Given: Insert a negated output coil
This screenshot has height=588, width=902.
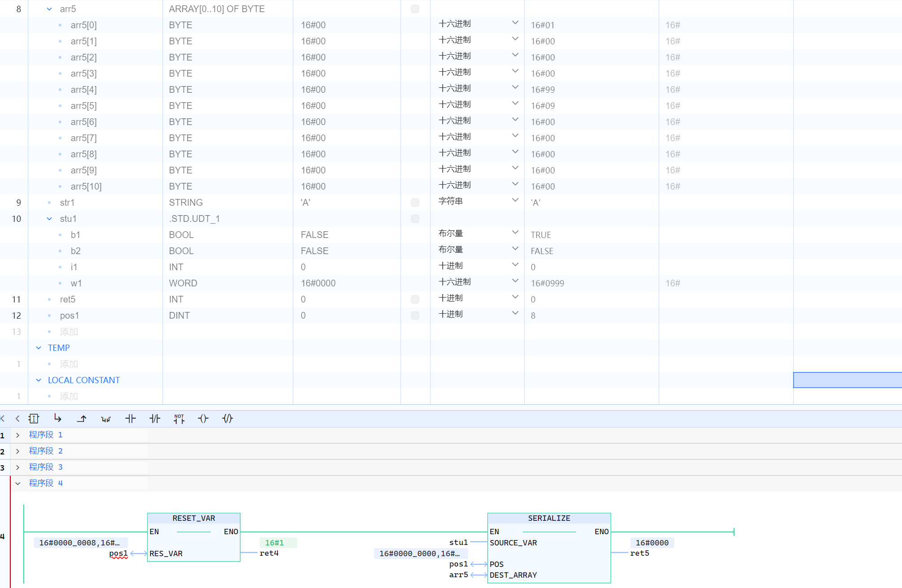Looking at the screenshot, I should pos(227,419).
